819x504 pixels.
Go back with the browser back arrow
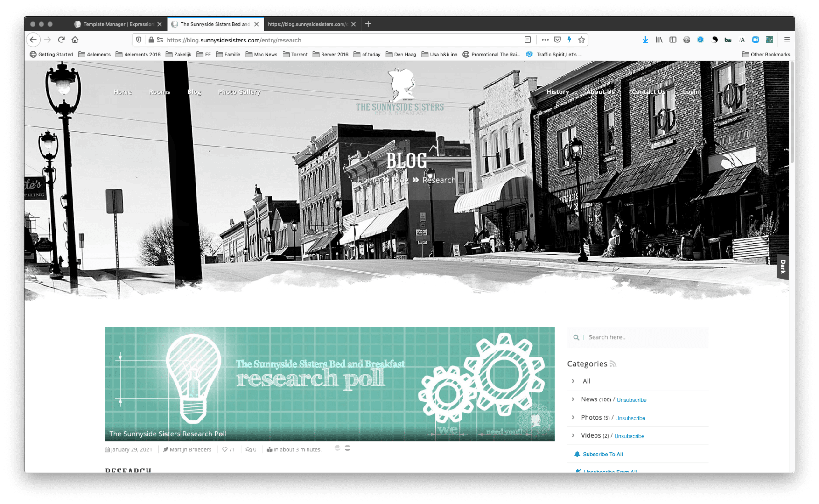[x=33, y=40]
